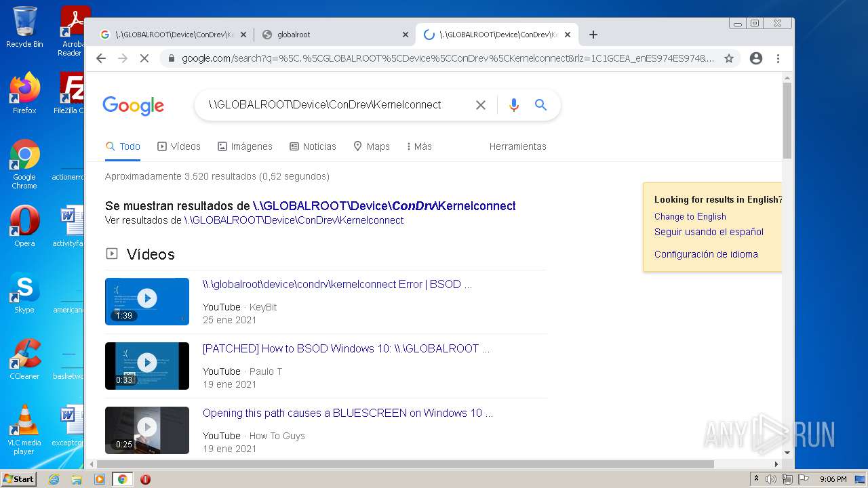Click Change to English link
868x488 pixels.
point(690,216)
